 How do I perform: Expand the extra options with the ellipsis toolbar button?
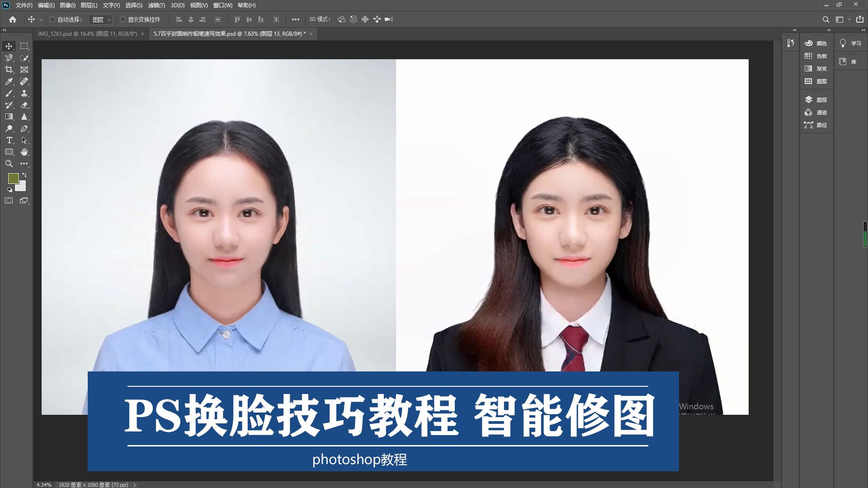point(296,19)
